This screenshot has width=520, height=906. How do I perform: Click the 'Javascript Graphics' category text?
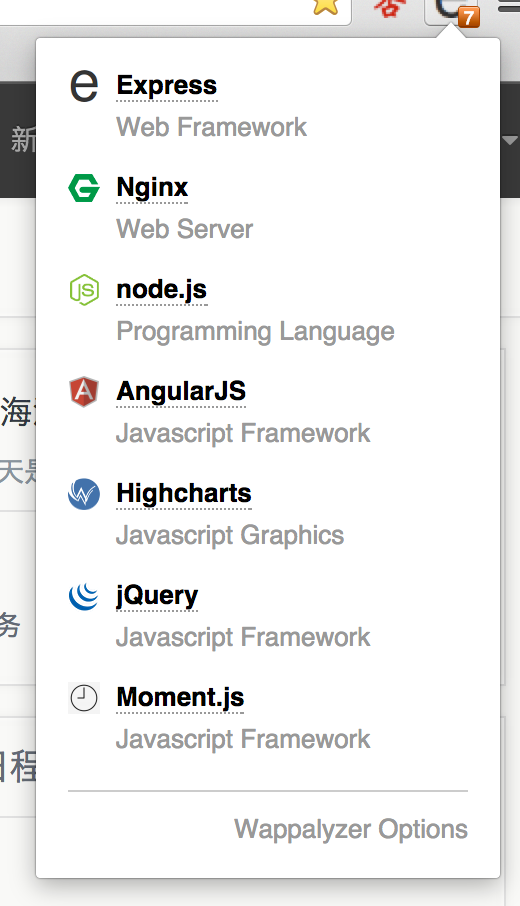click(x=231, y=536)
